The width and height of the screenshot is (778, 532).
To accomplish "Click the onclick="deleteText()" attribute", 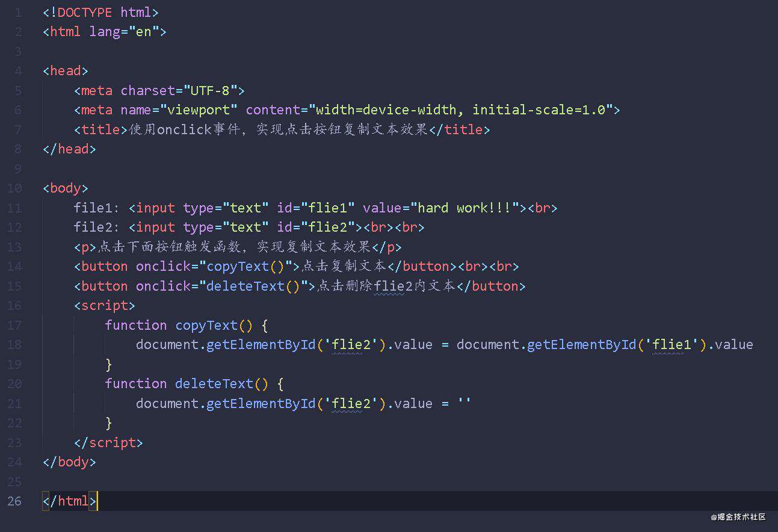I will pyautogui.click(x=222, y=286).
